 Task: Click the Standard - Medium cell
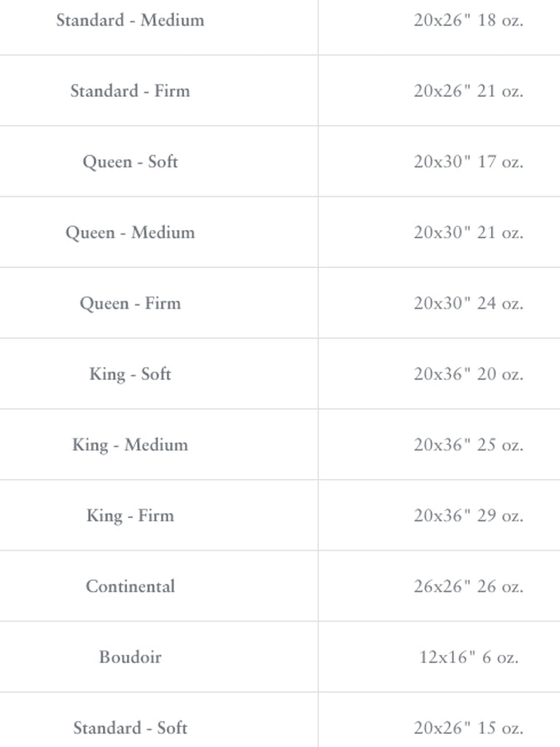130,20
